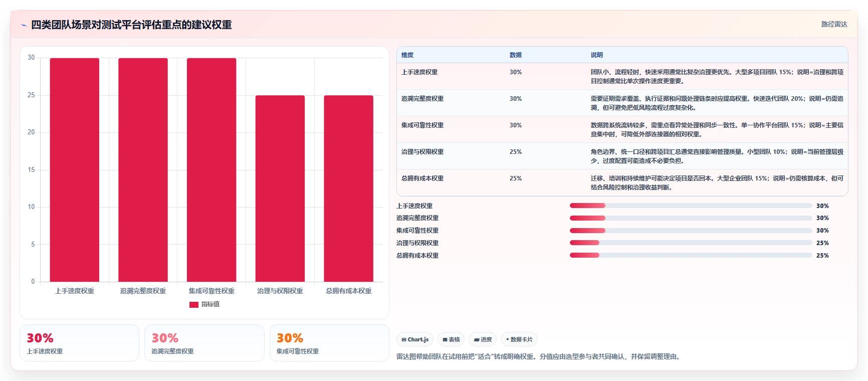The width and height of the screenshot is (868, 381).
Task: Click the 数据 column header
Action: [x=516, y=55]
